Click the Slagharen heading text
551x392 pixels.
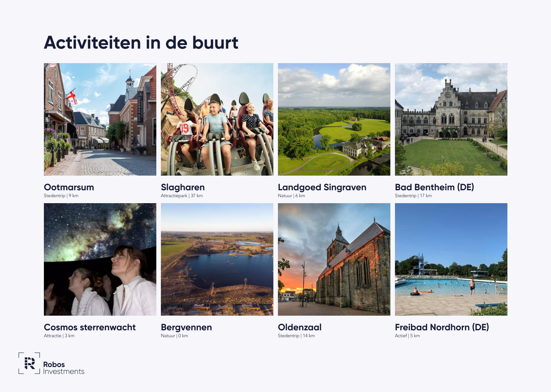coord(183,187)
